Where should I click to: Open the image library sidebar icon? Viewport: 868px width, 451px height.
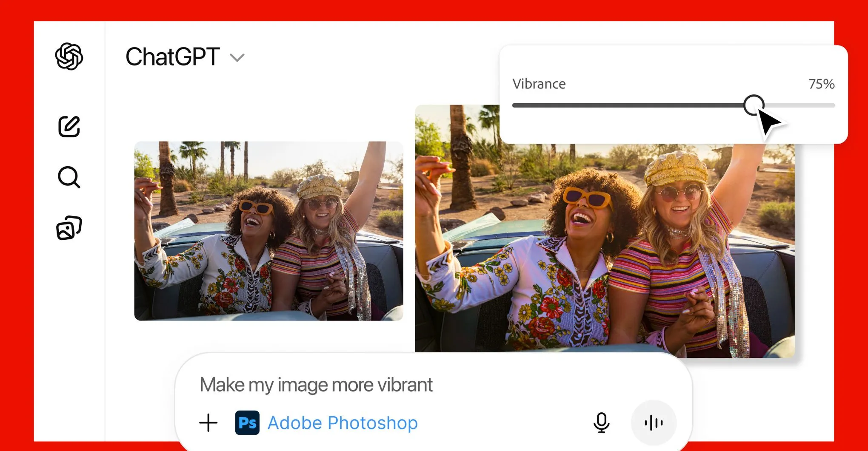[69, 227]
